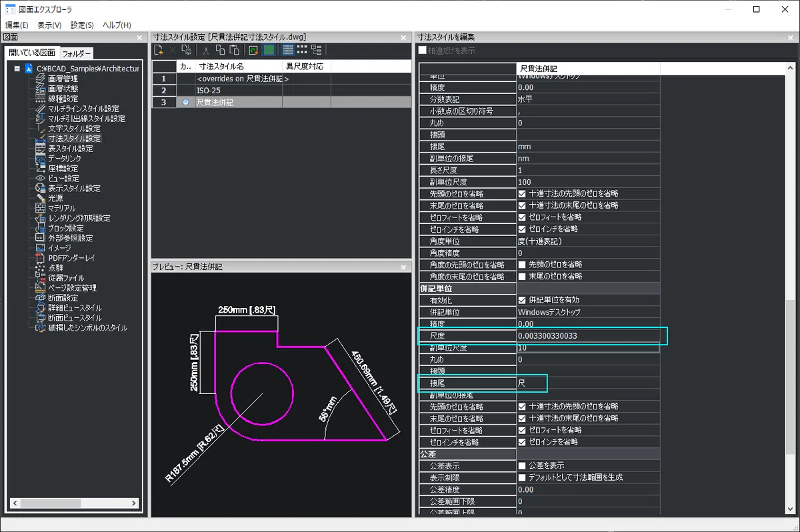Toggle 併記単位を有効 checkbox
This screenshot has width=800, height=532.
(x=522, y=300)
